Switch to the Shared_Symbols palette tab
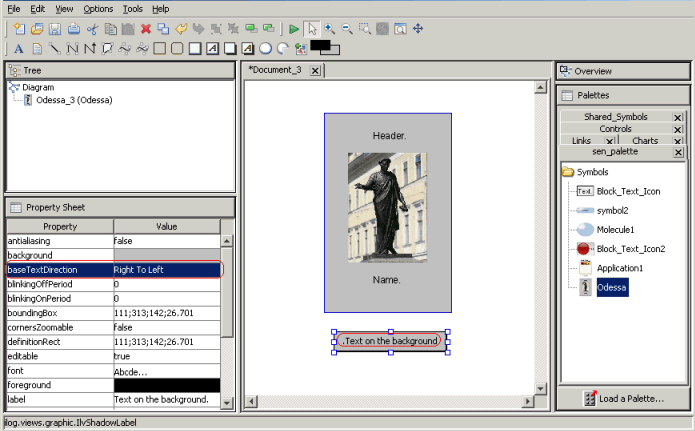The width and height of the screenshot is (695, 431). click(616, 117)
